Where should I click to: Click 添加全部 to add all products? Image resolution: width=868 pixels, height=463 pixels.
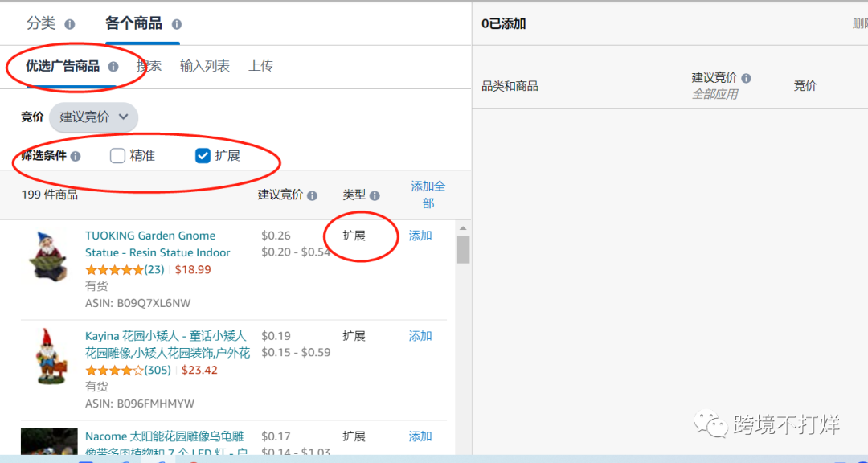pos(428,195)
